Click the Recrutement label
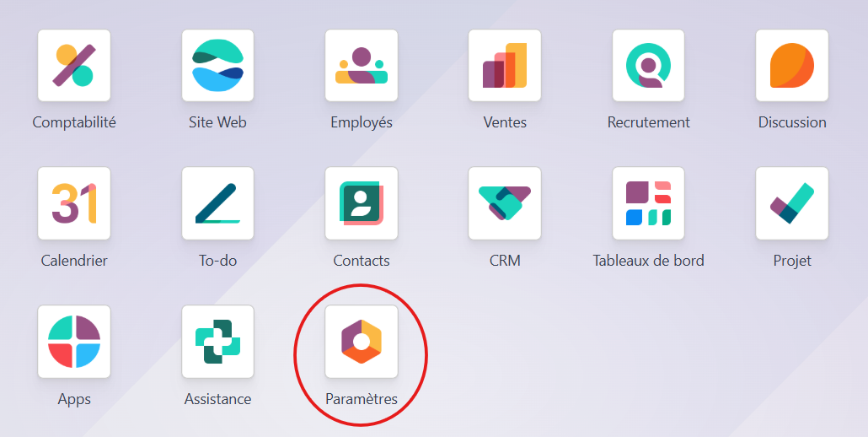Viewport: 868px width, 437px height. [x=648, y=122]
